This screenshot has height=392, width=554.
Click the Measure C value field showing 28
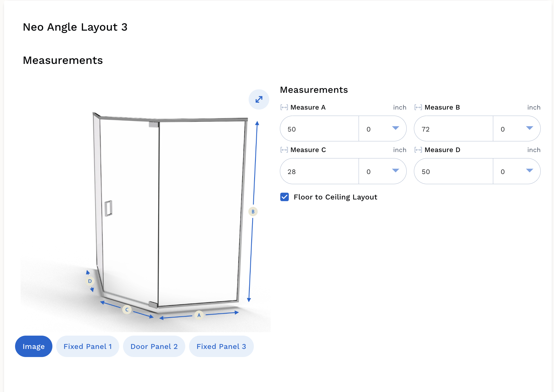tap(320, 171)
